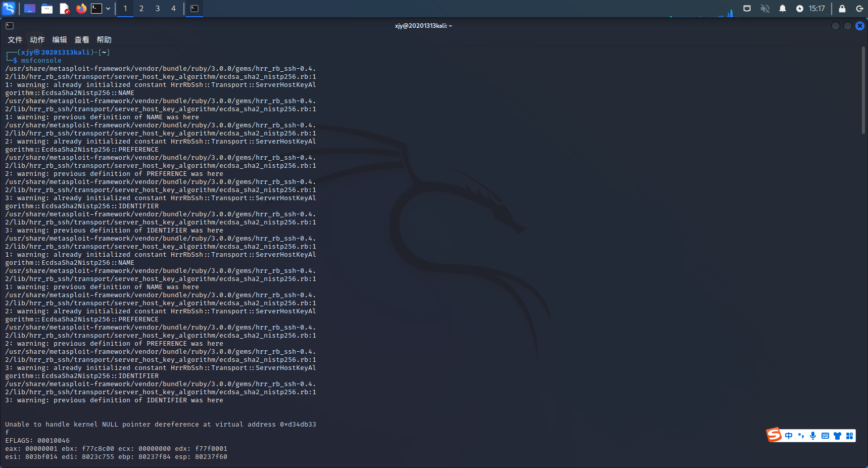This screenshot has height=468, width=868.
Task: Open the 查看 menu
Action: [82, 39]
